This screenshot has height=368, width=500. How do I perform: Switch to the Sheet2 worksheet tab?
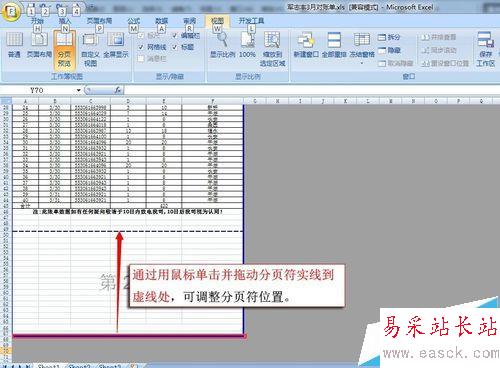click(x=79, y=366)
